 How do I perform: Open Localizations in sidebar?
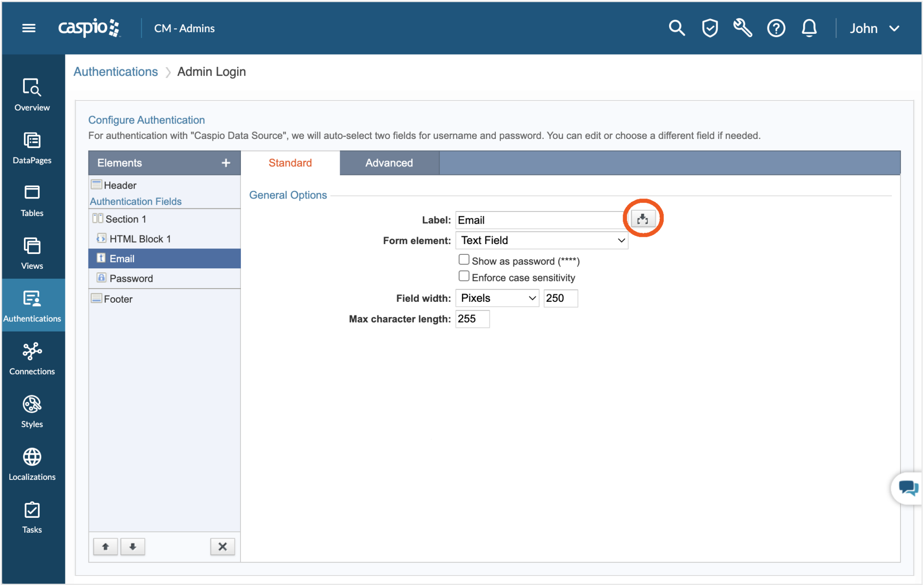pyautogui.click(x=32, y=465)
